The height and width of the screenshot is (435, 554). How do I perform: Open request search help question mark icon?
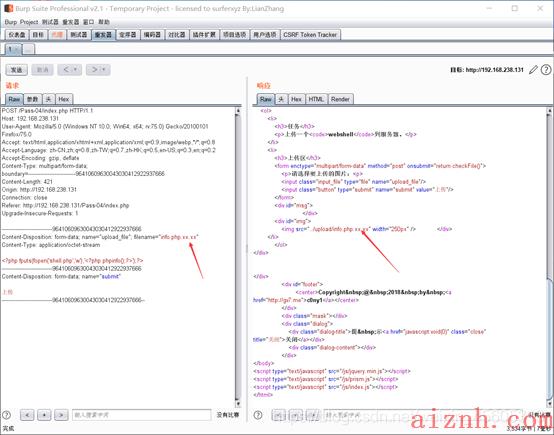6,415
